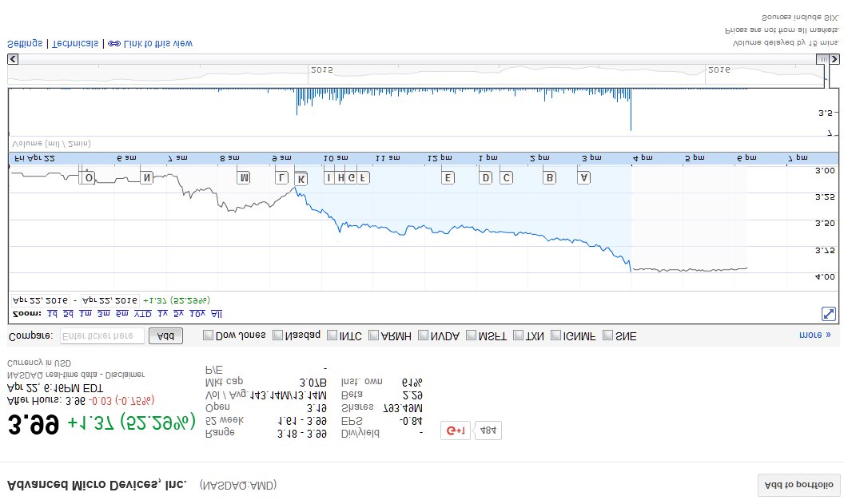Click the Add button beside Compare field
Image resolution: width=844 pixels, height=504 pixels.
(165, 335)
